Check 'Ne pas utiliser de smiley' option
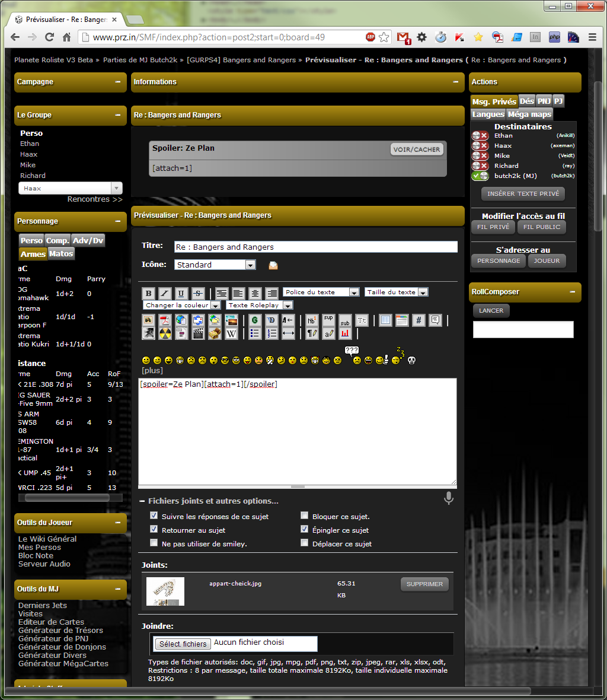Screen dimensions: 607x700 pos(154,543)
